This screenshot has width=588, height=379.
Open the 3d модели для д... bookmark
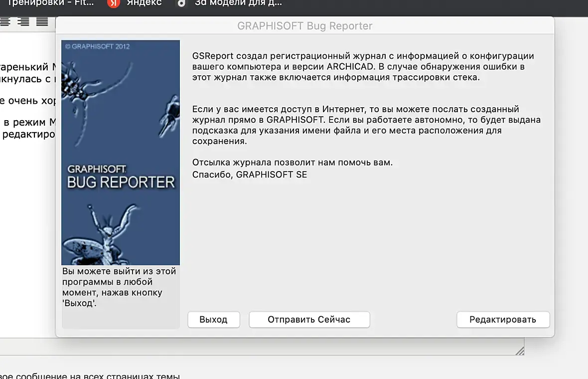point(238,3)
